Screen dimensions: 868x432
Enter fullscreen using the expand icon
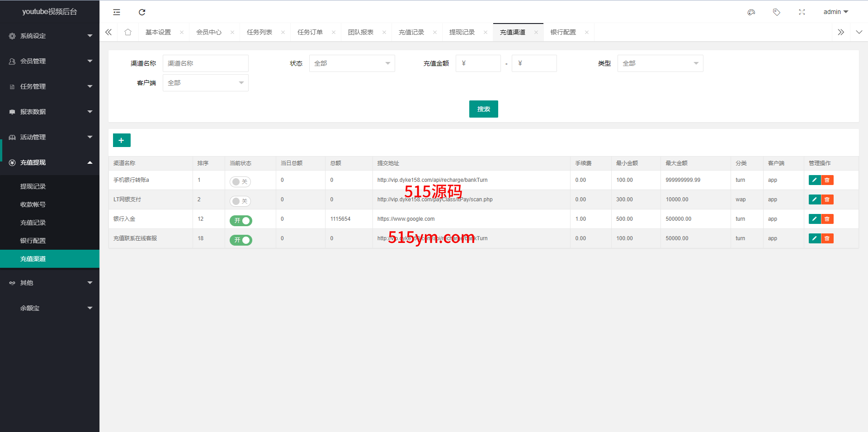click(802, 12)
